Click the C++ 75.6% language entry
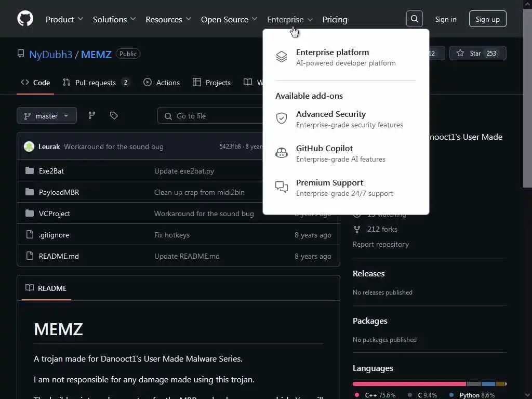The width and height of the screenshot is (532, 399). [x=375, y=395]
